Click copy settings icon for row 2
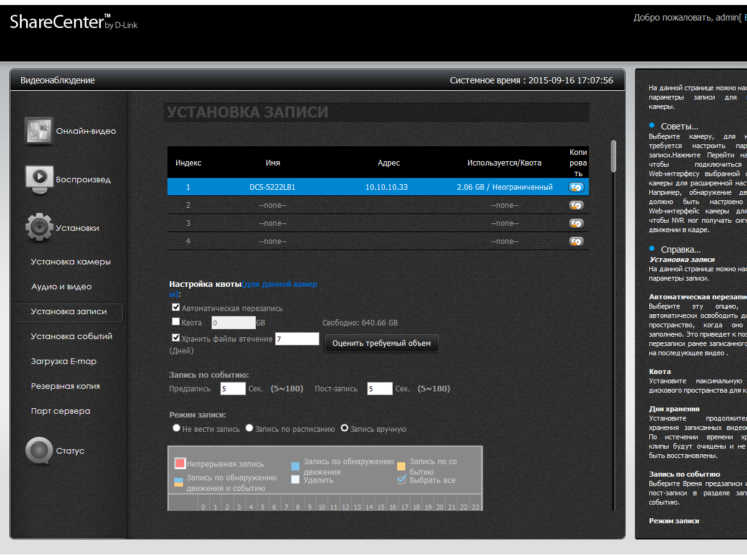Screen dimensions: 747x560 click(576, 205)
